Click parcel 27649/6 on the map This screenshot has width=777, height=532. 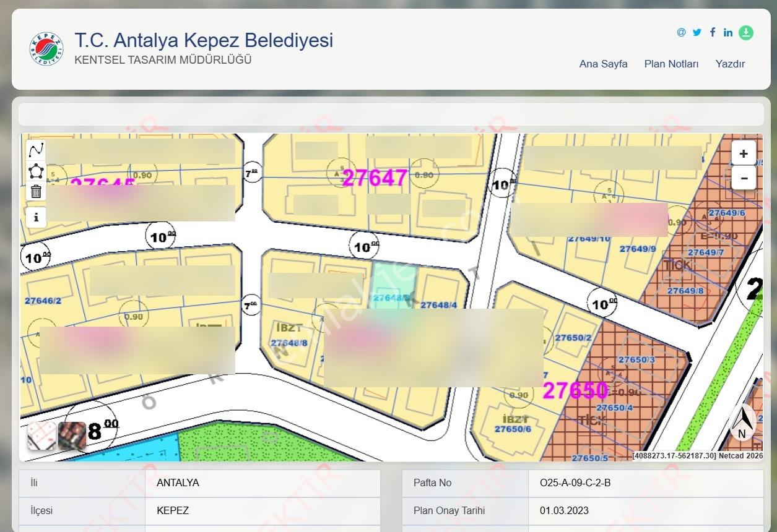coord(727,213)
